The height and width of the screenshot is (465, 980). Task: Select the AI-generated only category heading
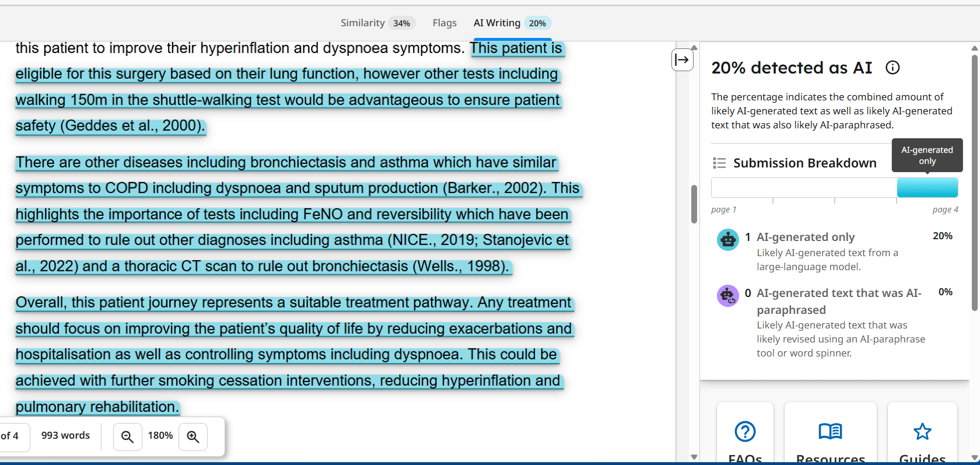pyautogui.click(x=805, y=237)
